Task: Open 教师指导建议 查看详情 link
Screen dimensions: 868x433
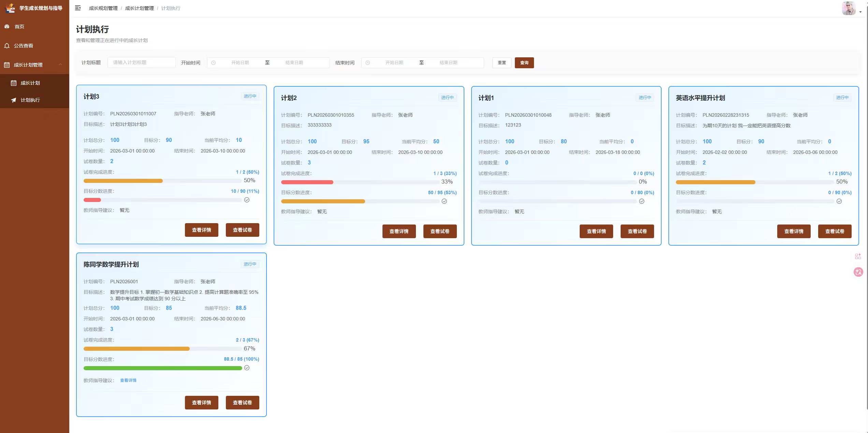Action: click(128, 380)
